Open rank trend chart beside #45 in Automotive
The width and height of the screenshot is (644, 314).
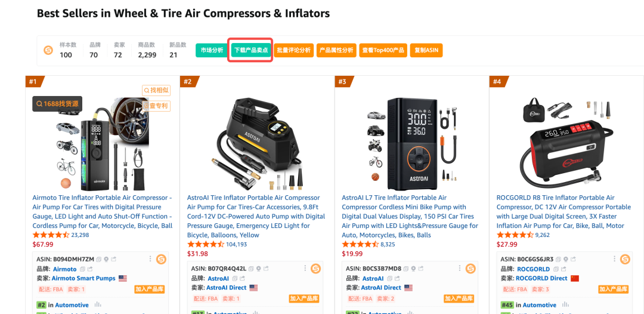pyautogui.click(x=566, y=305)
